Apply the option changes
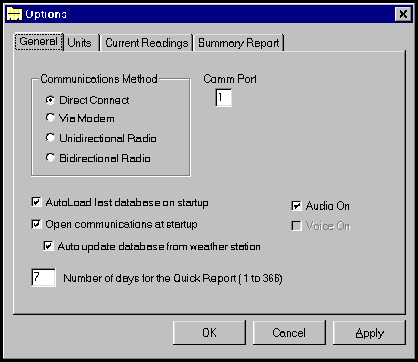Screen dimensions: 418x362 [369, 332]
